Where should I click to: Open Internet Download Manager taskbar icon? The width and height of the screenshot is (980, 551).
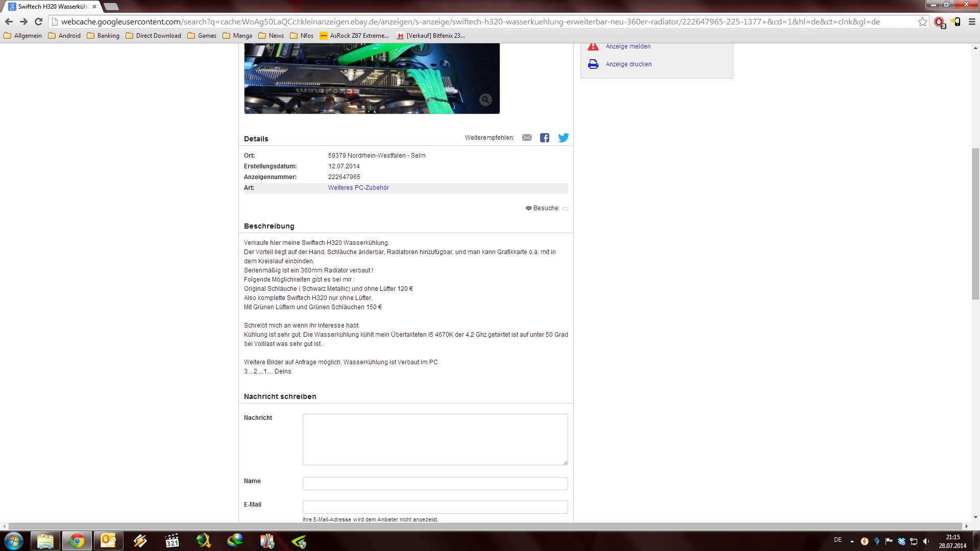point(235,541)
